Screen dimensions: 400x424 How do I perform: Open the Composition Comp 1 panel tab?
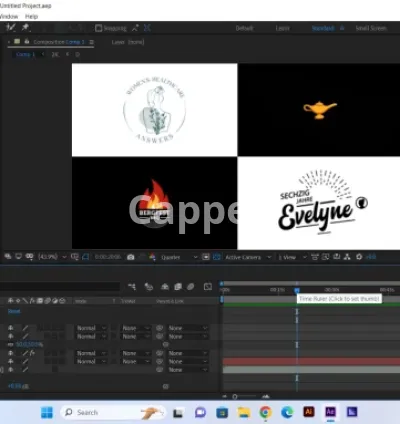point(59,42)
